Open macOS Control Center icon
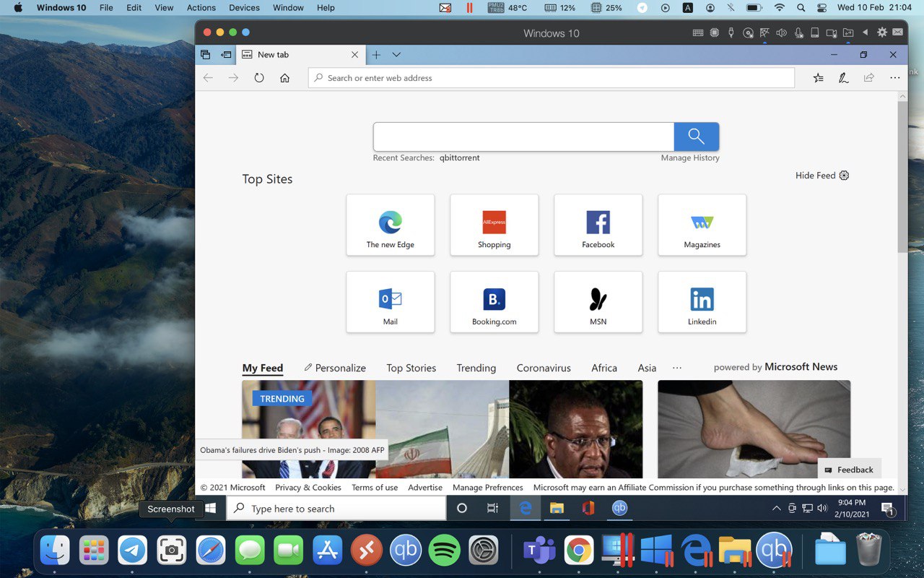Viewport: 924px width, 578px height. (x=821, y=8)
